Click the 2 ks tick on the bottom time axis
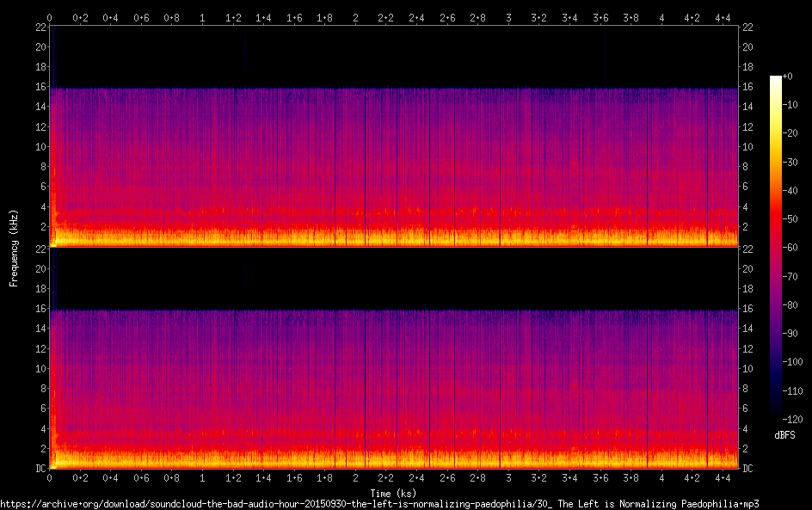Image resolution: width=812 pixels, height=510 pixels. [355, 477]
